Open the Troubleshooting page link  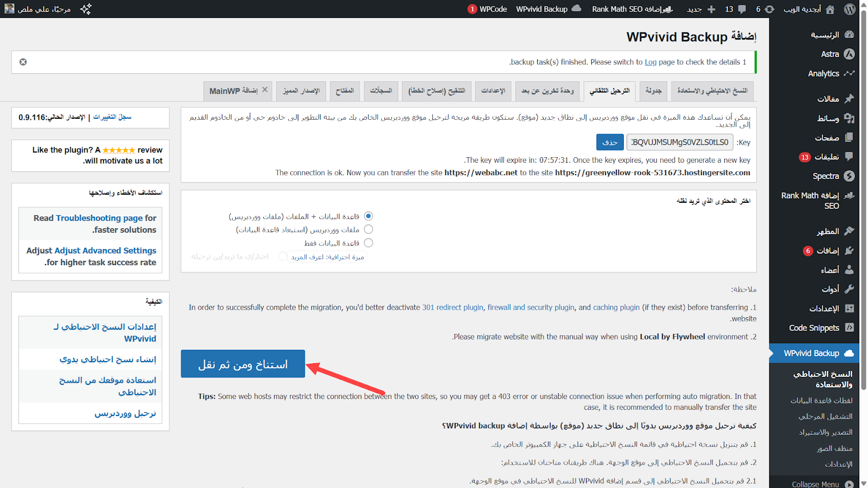pyautogui.click(x=99, y=218)
